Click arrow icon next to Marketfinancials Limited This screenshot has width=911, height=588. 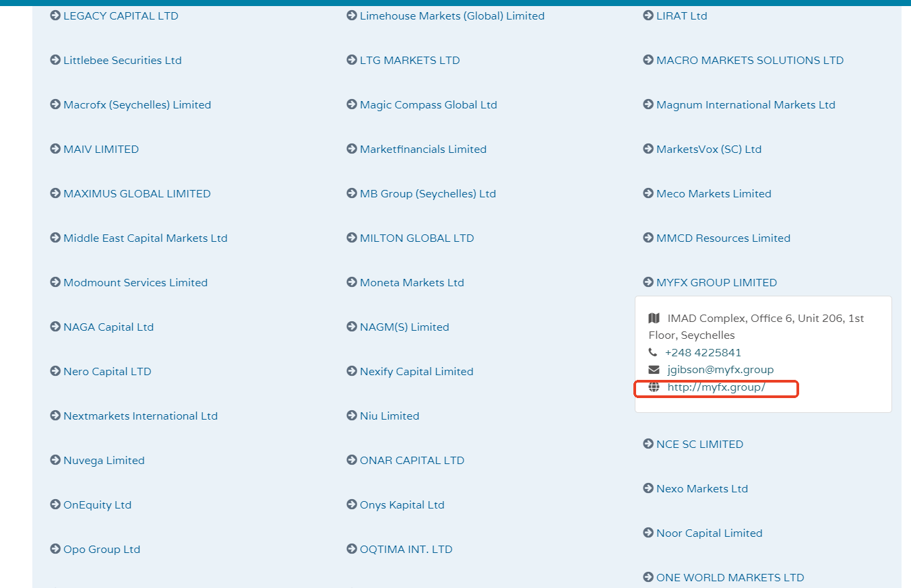352,149
